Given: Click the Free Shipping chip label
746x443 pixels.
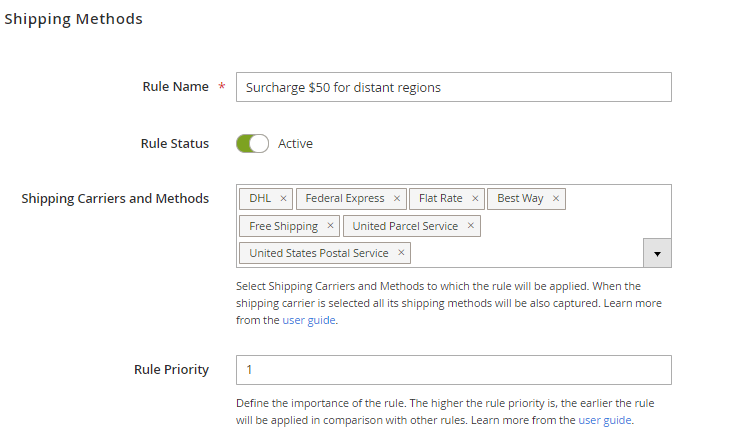Looking at the screenshot, I should pyautogui.click(x=283, y=226).
